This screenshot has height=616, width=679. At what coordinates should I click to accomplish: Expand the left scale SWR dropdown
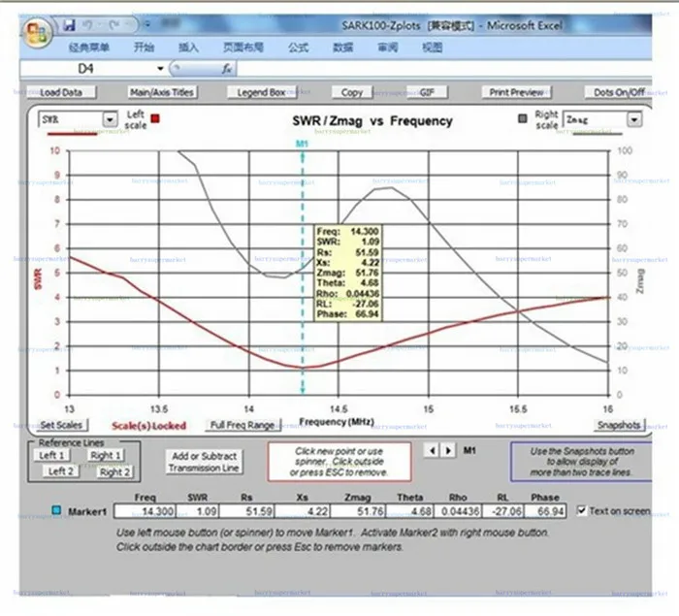pos(110,119)
